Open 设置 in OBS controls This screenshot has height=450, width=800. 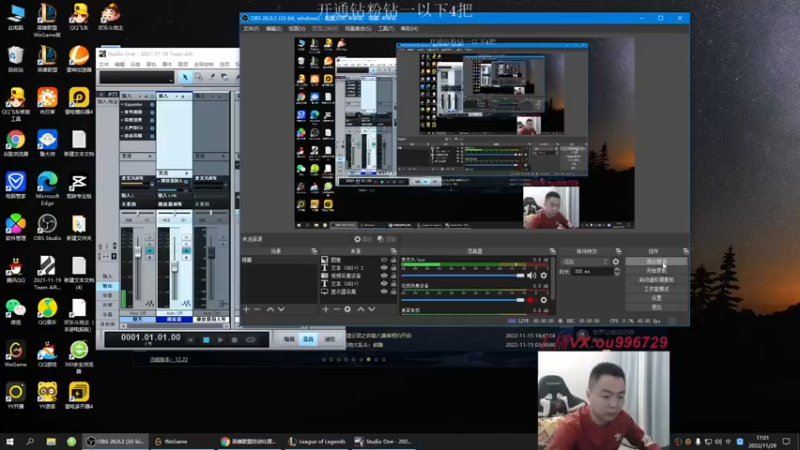pos(656,298)
